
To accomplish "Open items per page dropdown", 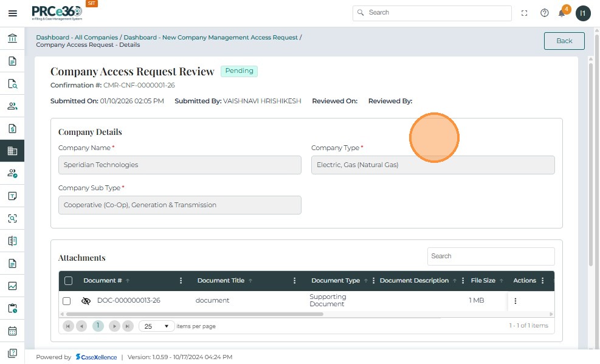I will (156, 326).
